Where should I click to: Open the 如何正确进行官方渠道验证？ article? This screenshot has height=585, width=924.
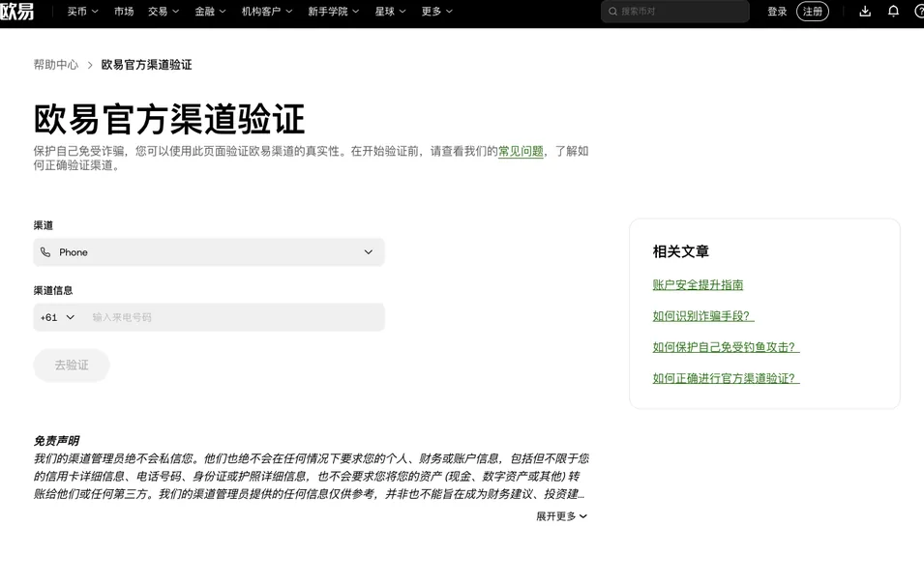coord(726,378)
